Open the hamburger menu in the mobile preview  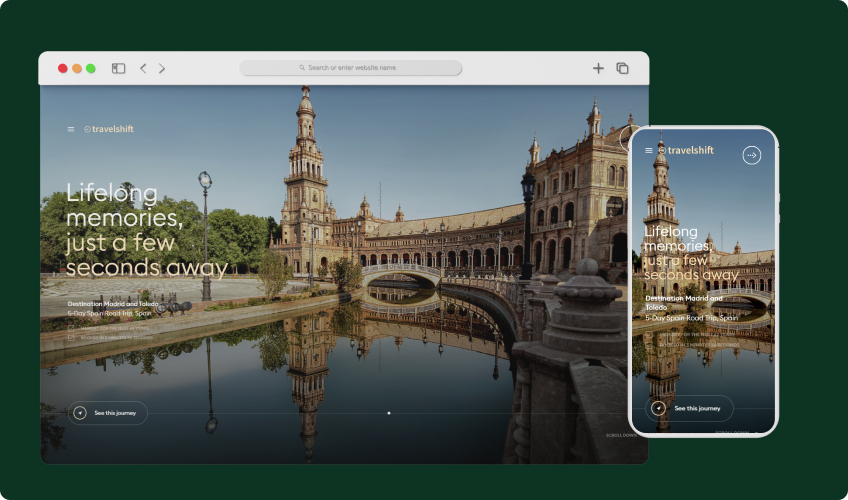pyautogui.click(x=649, y=151)
